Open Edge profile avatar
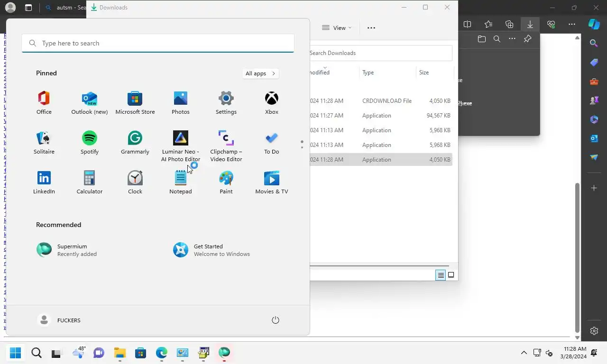 click(10, 8)
